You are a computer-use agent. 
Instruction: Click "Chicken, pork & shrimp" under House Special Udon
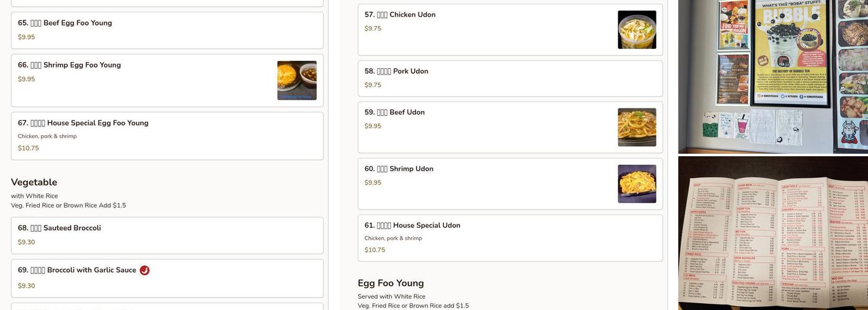393,238
